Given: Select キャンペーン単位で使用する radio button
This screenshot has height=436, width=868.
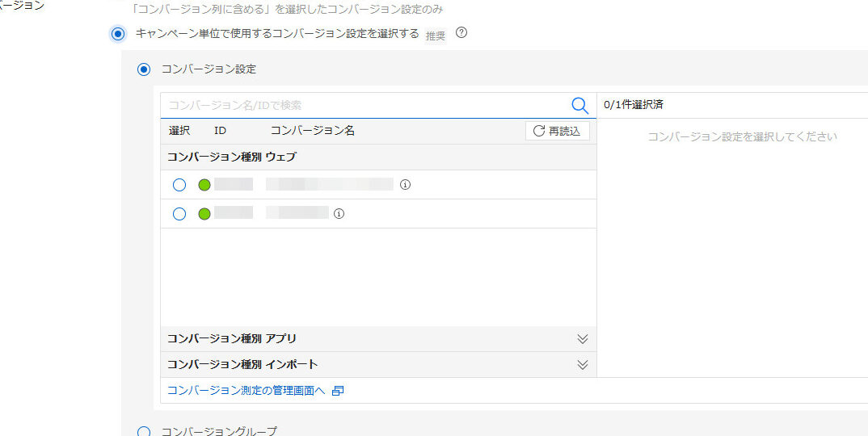Looking at the screenshot, I should (118, 34).
